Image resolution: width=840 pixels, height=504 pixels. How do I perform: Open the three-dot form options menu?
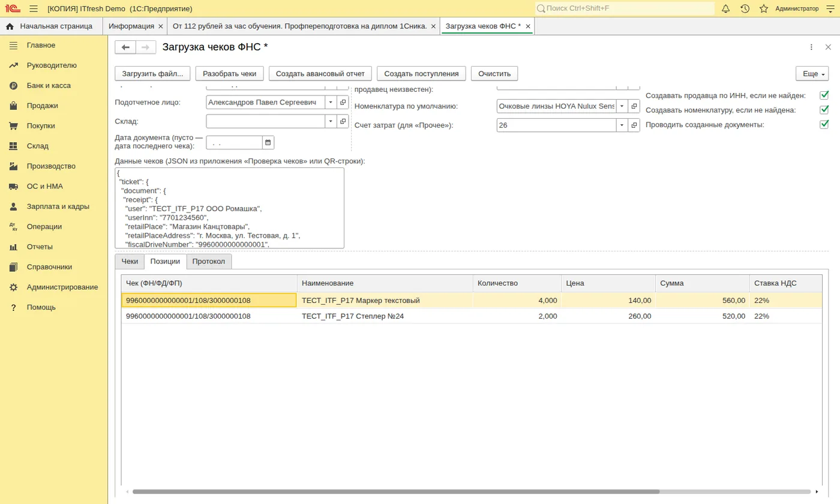(x=811, y=47)
